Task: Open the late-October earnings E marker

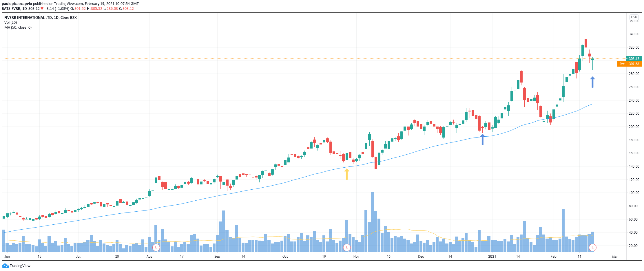Action: [347, 247]
